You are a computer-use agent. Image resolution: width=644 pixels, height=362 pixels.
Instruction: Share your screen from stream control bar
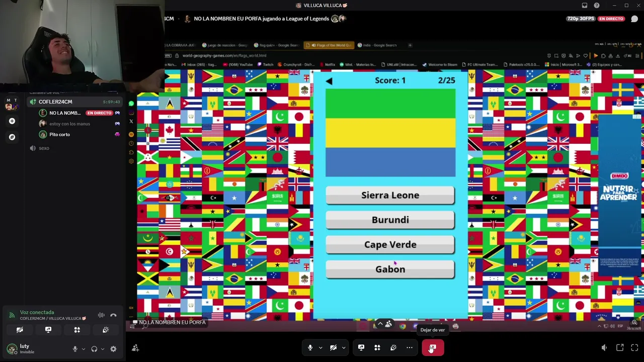pyautogui.click(x=361, y=347)
